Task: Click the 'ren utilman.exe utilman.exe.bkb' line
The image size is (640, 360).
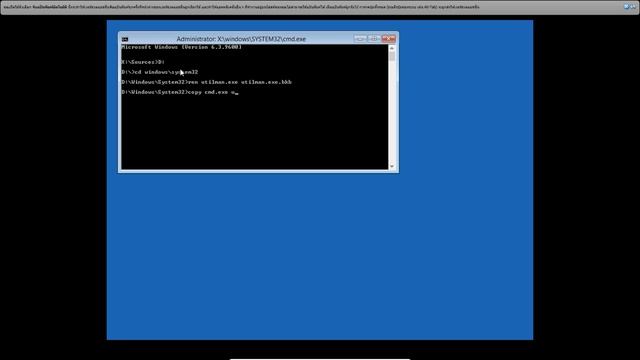Action: point(207,82)
